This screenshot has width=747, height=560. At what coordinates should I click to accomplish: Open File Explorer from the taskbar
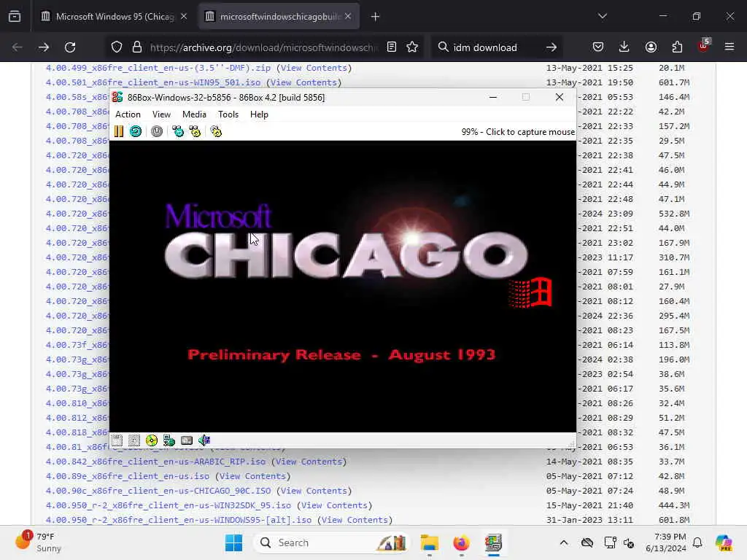tap(429, 542)
